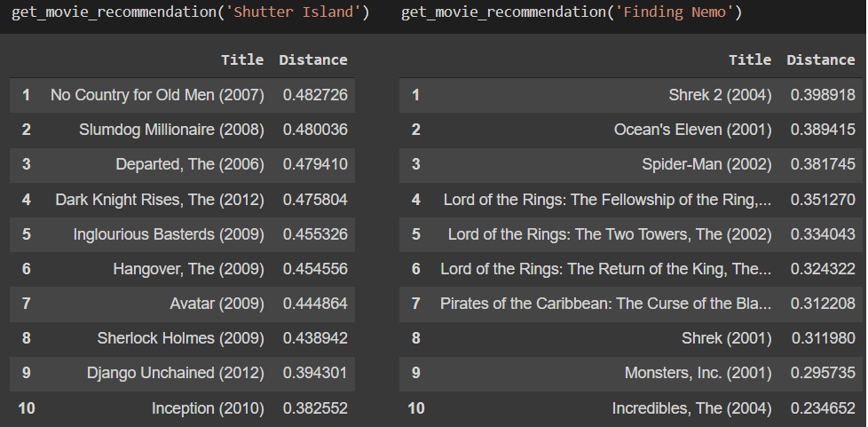Select the Distance header in the Finding Nemo table
Image resolution: width=868 pixels, height=427 pixels.
tap(821, 59)
